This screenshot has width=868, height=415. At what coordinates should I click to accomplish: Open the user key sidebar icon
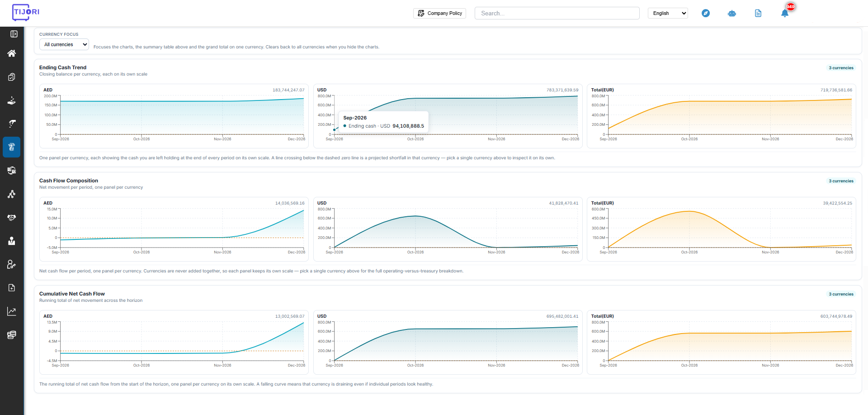click(x=12, y=264)
